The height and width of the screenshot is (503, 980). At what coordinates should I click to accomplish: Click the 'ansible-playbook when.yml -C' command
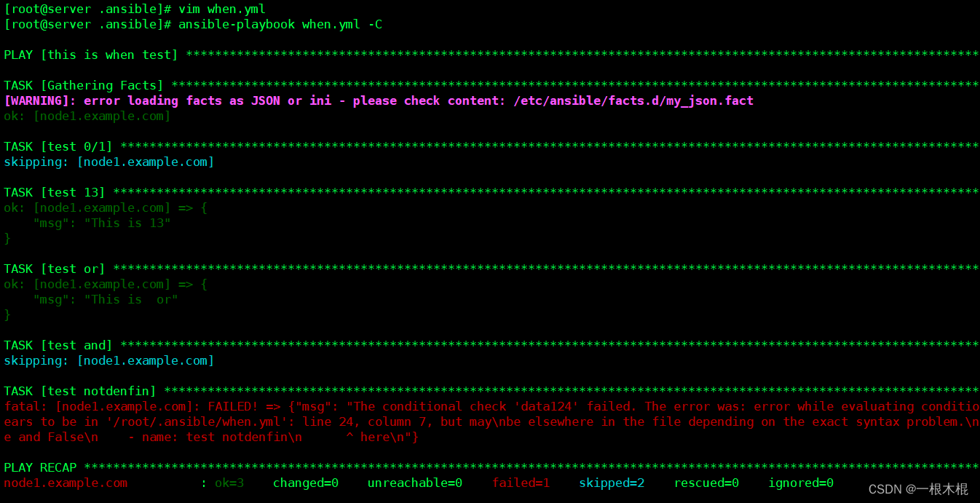280,24
